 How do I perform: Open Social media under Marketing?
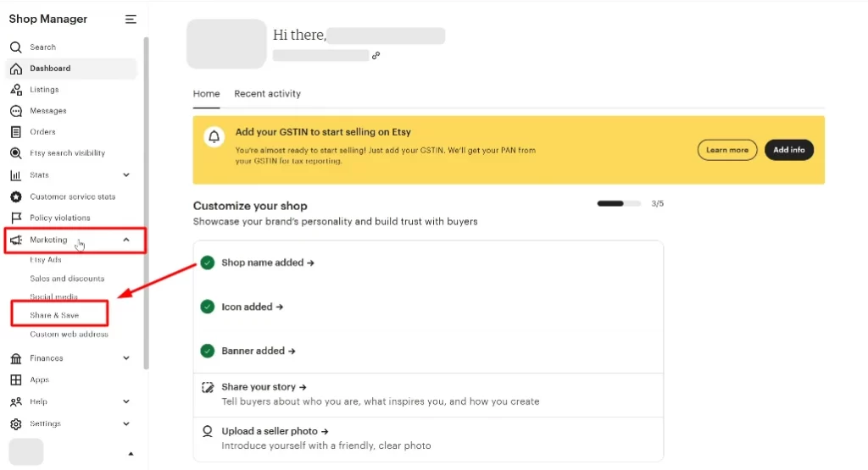tap(53, 296)
